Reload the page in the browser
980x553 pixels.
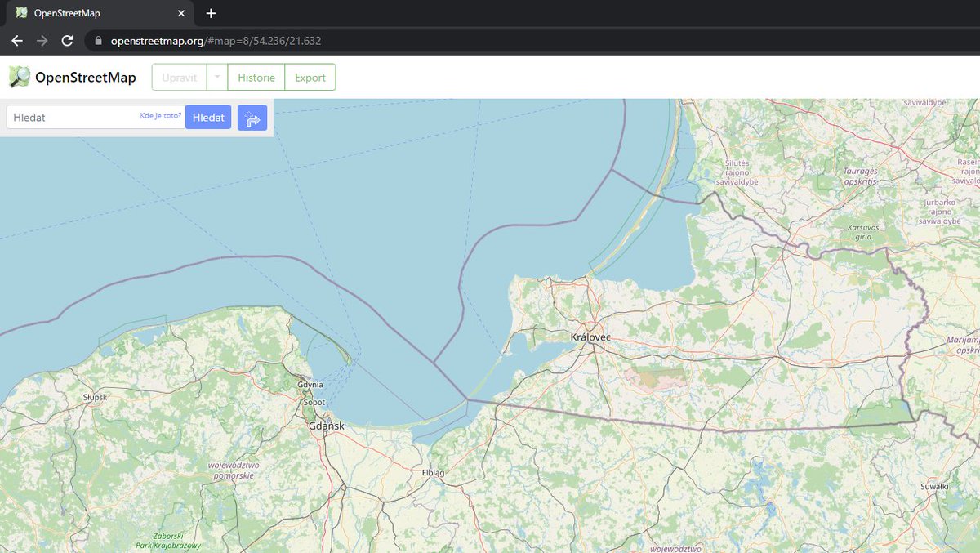coord(67,40)
